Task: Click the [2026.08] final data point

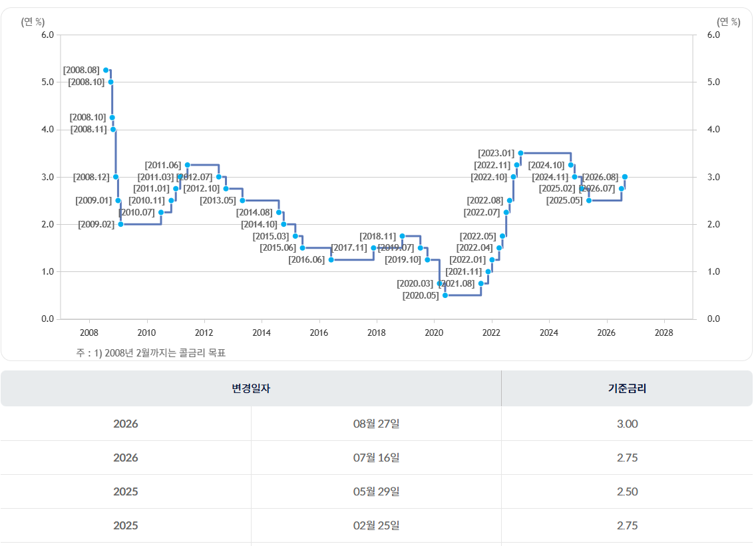Action: point(625,177)
